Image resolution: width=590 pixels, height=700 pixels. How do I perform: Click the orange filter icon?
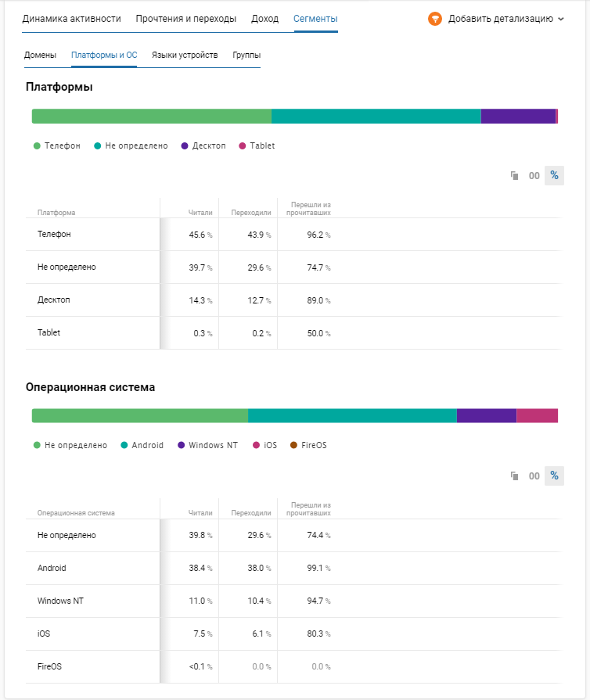click(435, 19)
